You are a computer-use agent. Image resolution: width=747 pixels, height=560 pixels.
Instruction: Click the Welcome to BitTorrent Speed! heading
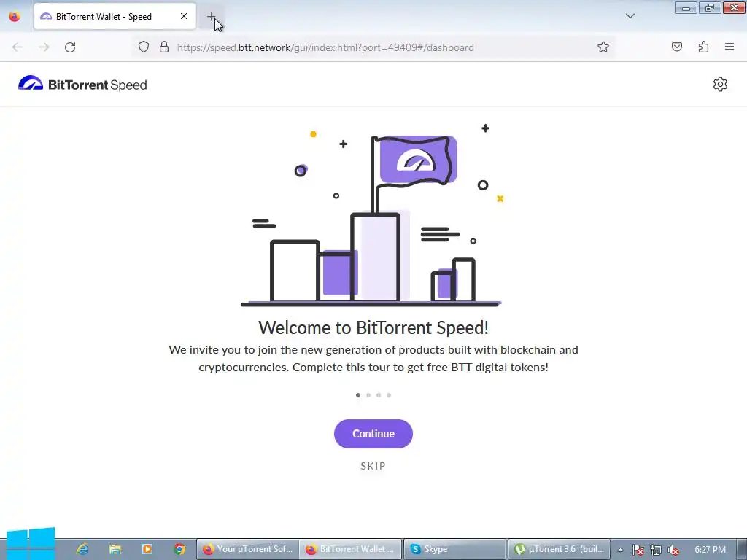click(373, 327)
